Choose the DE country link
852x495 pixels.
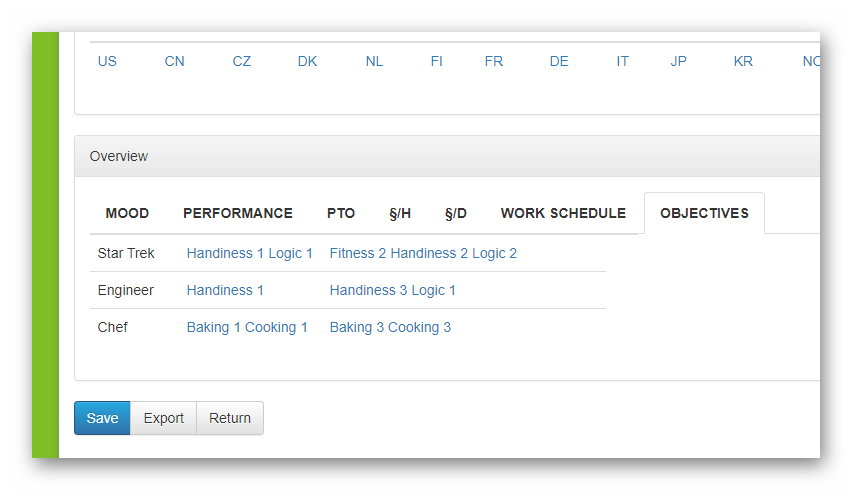point(559,61)
